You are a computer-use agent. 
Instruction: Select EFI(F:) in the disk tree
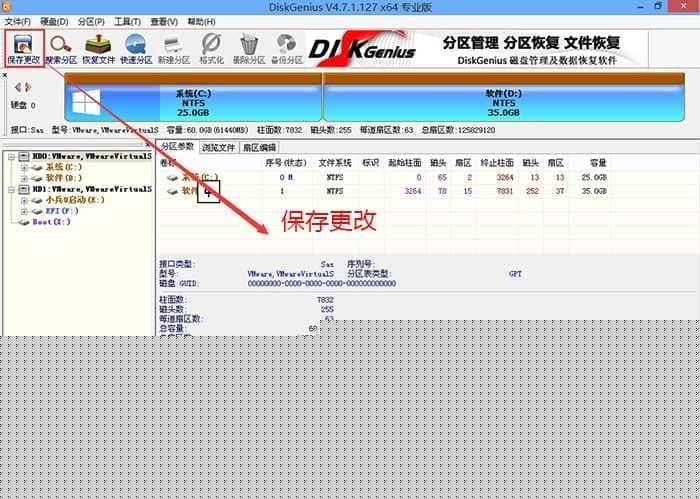pos(62,211)
